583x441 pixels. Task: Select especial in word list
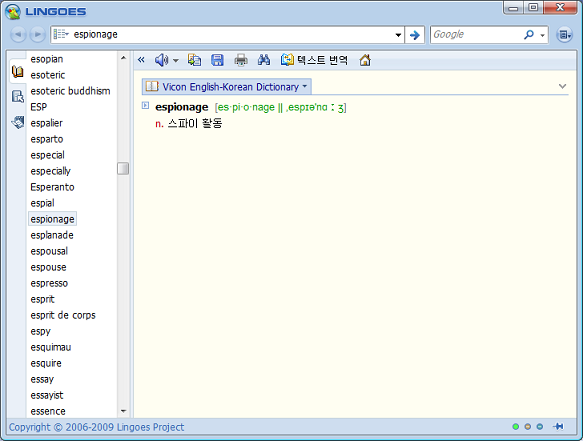pos(48,155)
